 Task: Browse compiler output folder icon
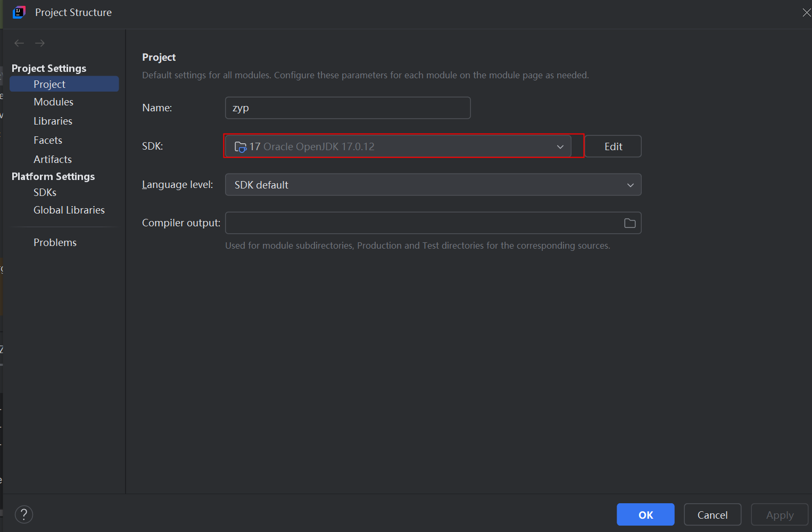[x=629, y=223]
